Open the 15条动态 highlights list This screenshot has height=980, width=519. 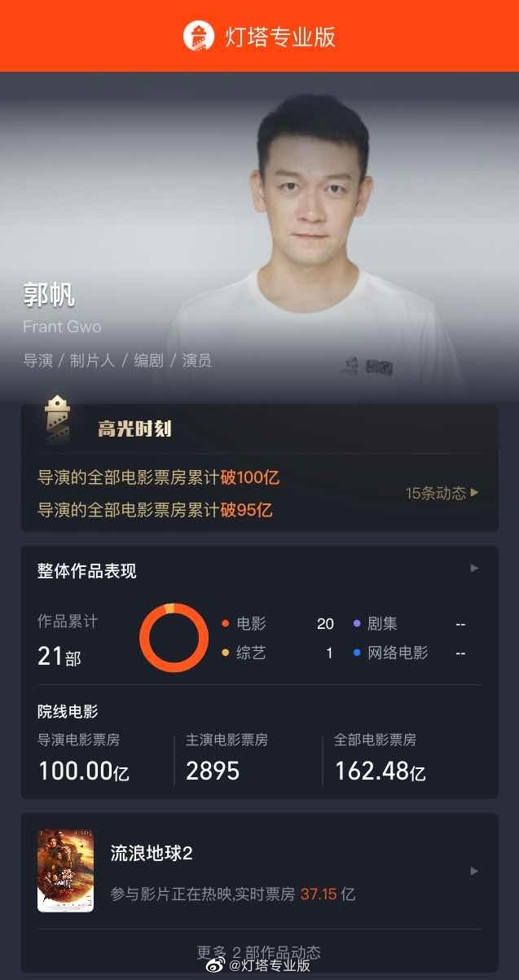coord(442,493)
